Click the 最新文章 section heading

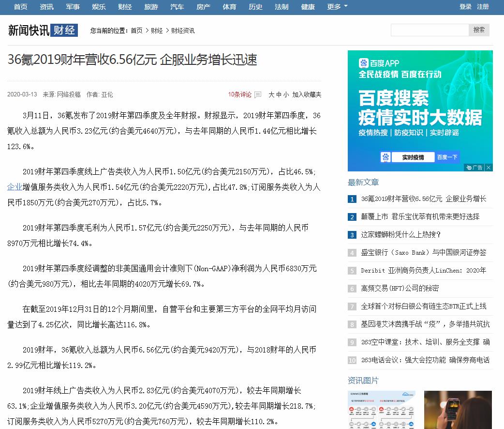(x=363, y=183)
